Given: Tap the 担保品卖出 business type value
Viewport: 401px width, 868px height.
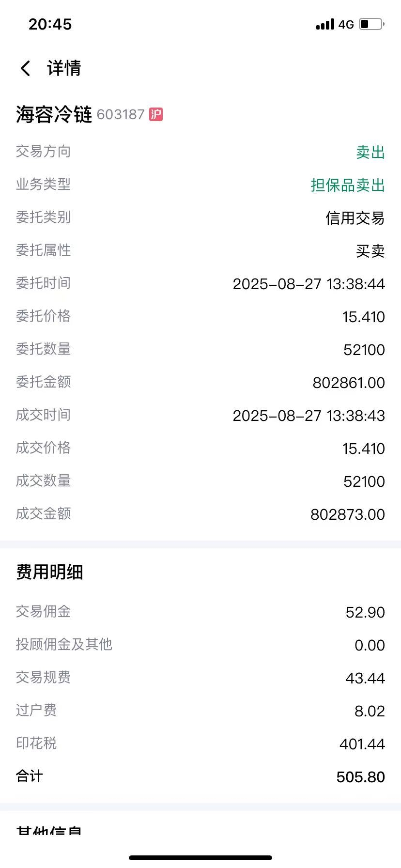Looking at the screenshot, I should [x=348, y=185].
